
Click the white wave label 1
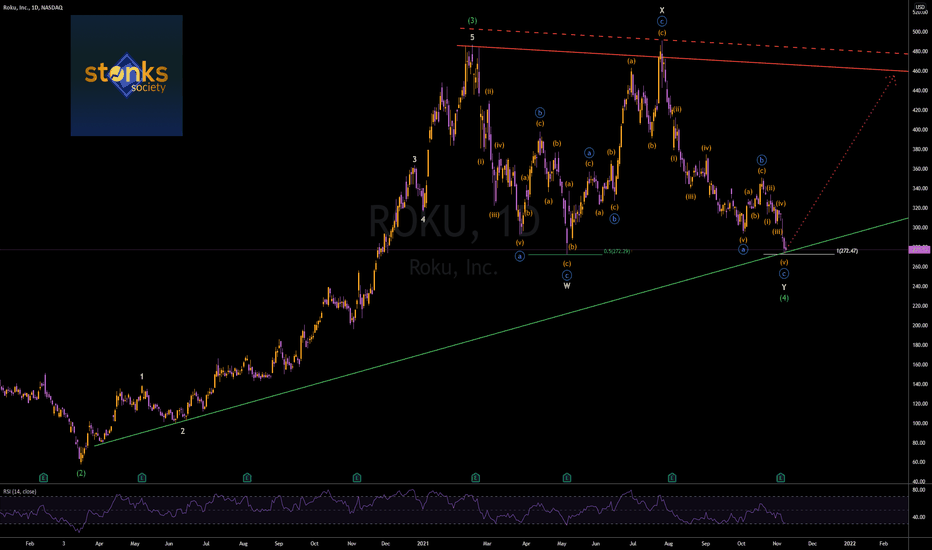141,376
